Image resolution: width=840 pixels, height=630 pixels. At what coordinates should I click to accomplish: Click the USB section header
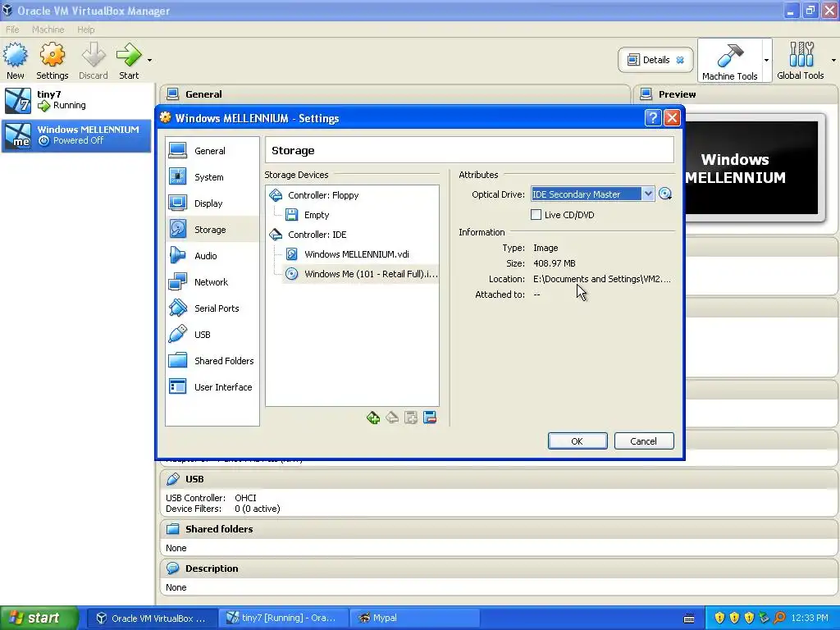[x=500, y=479]
